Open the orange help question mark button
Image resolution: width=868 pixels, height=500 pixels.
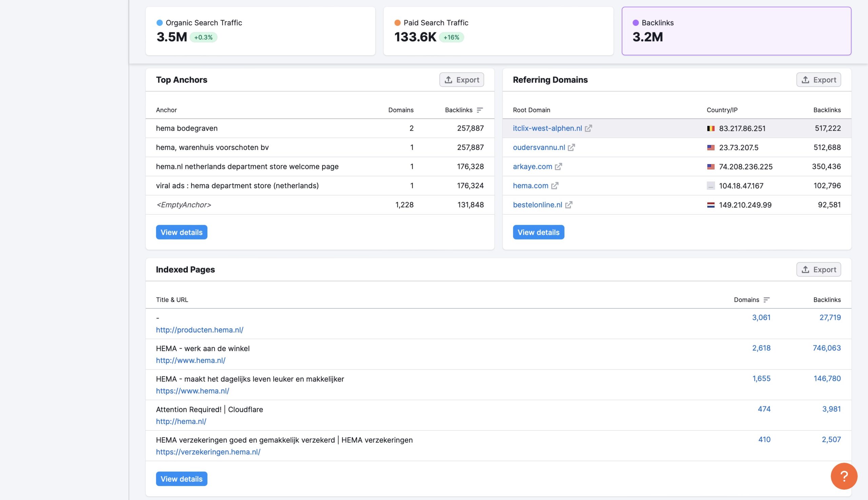[844, 476]
